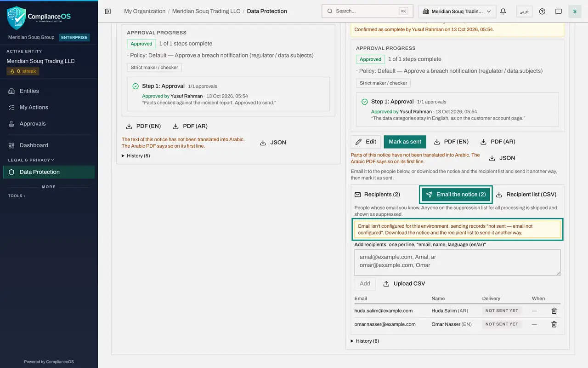Click the Add recipients button
The image size is (588, 368).
point(365,284)
